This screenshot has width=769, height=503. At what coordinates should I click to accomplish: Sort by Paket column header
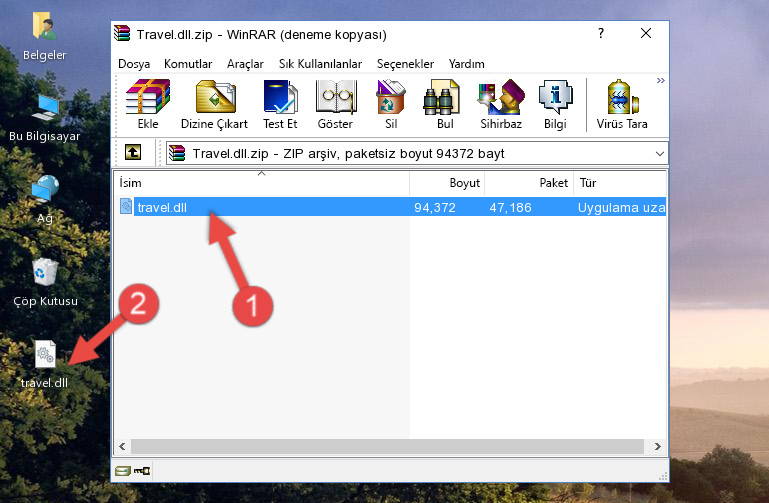tap(529, 183)
